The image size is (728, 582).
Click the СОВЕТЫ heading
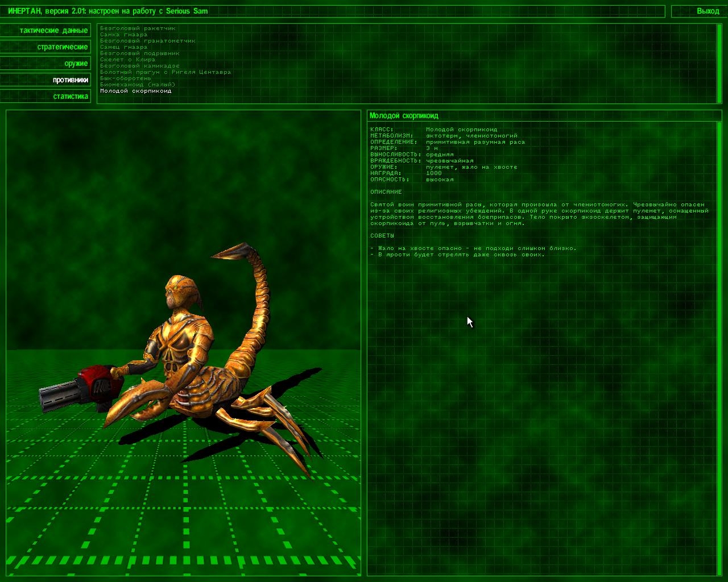pyautogui.click(x=382, y=235)
